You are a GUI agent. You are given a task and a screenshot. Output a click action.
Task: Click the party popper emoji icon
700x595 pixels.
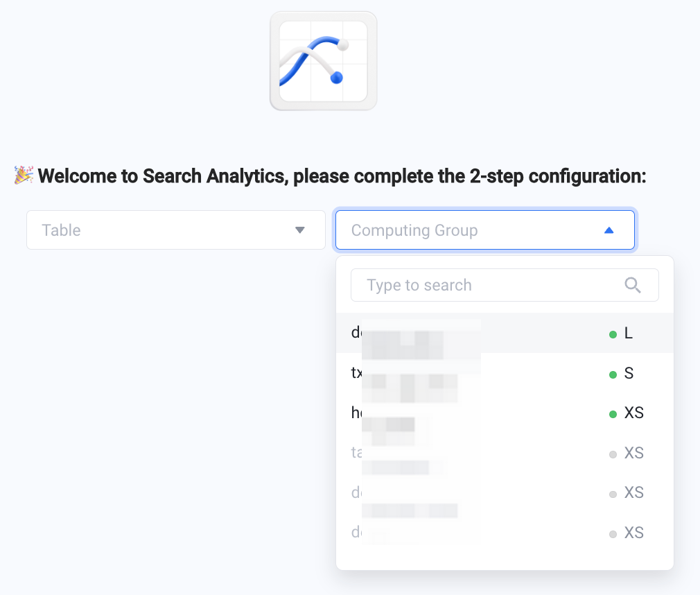pos(24,175)
